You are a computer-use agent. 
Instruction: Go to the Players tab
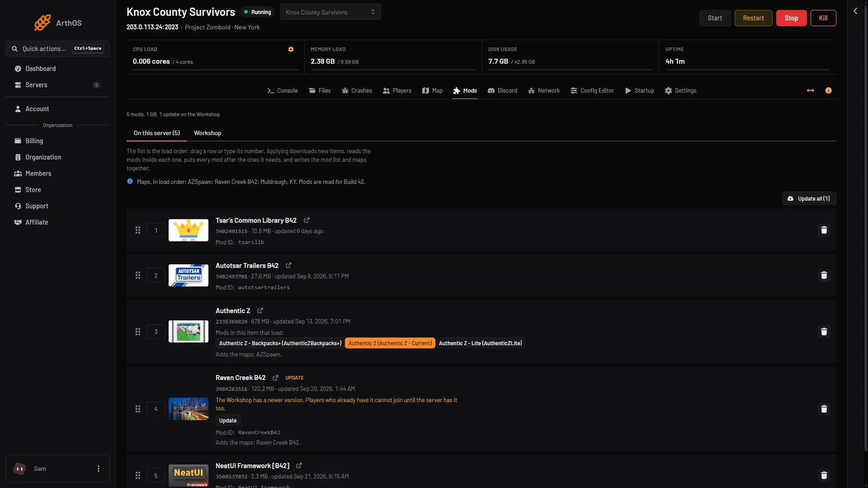click(x=397, y=91)
